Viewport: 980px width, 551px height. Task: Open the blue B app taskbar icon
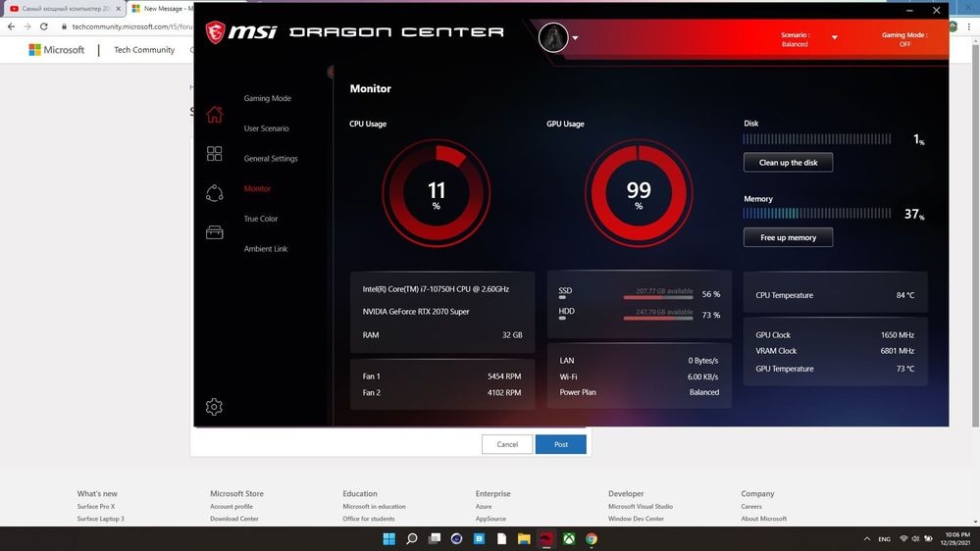point(479,538)
